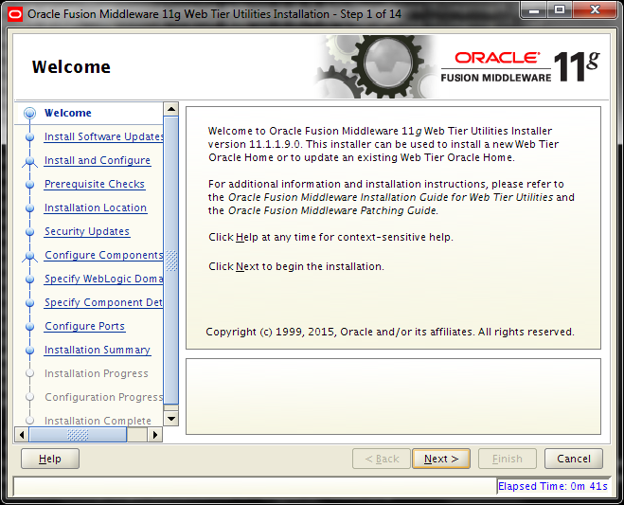
Task: Click the Configuration Progress step bullet
Action: (30, 397)
